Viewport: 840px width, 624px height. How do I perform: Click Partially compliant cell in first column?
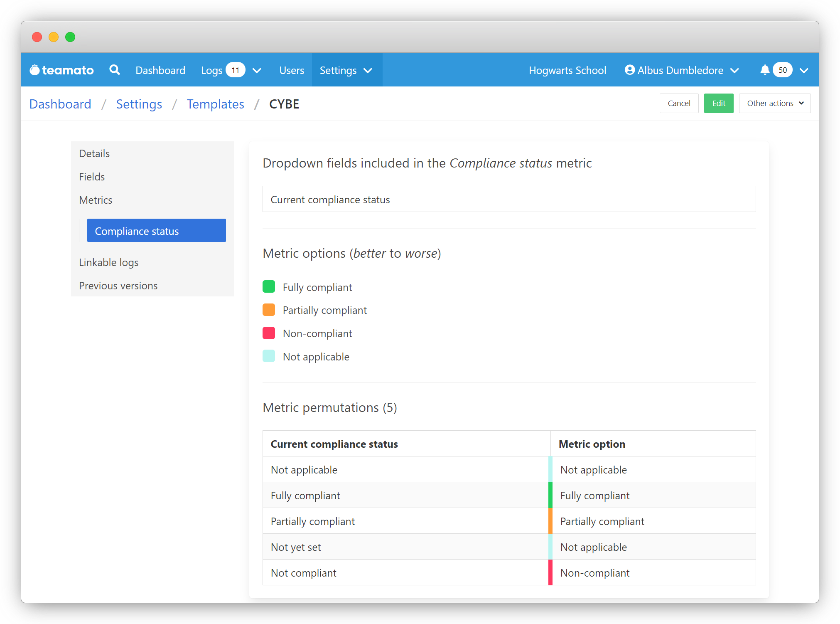coord(406,521)
